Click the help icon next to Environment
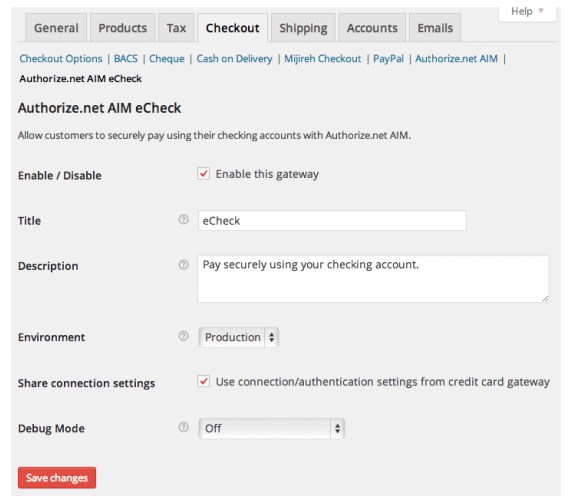Viewport: 571px width, 503px height. 184,336
